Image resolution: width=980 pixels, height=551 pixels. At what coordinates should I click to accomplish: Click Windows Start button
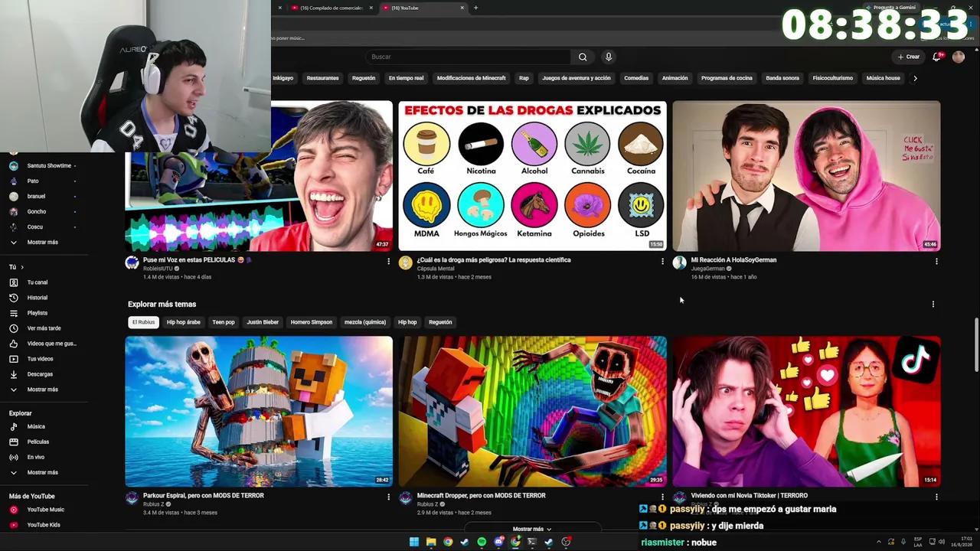(x=414, y=542)
